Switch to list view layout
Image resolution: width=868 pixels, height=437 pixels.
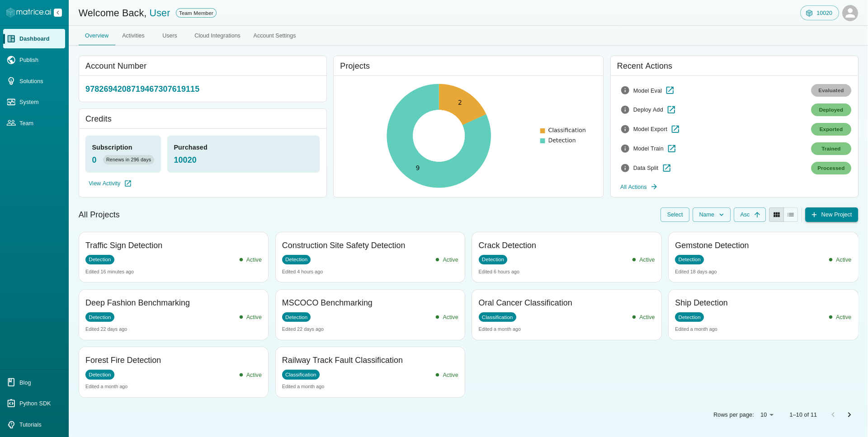tap(791, 215)
